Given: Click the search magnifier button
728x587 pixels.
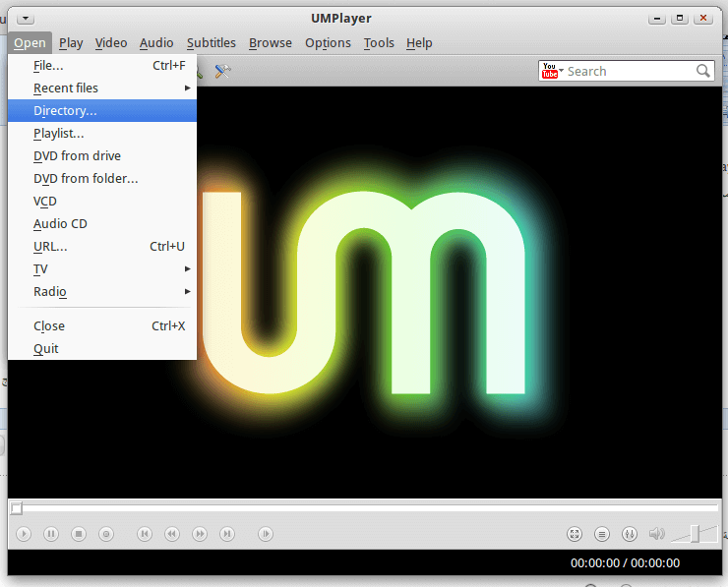Looking at the screenshot, I should (x=703, y=71).
